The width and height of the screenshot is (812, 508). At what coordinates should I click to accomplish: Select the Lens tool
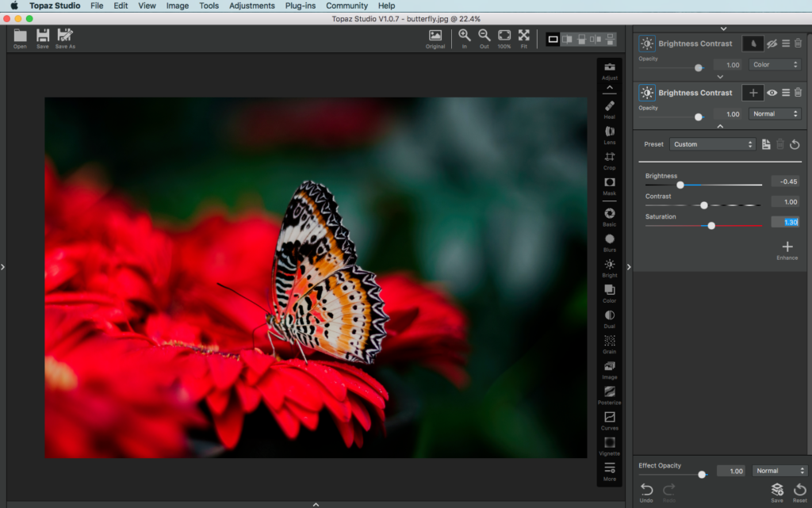tap(610, 135)
